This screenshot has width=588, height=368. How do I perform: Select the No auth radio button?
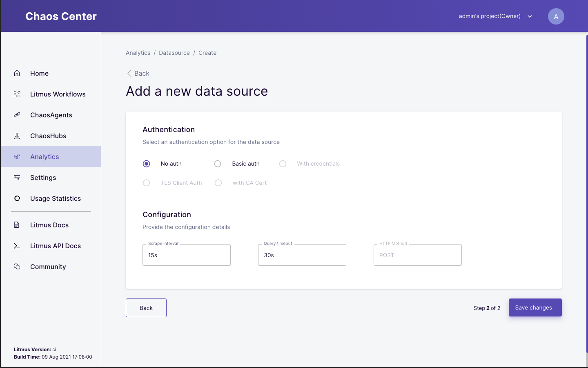147,164
